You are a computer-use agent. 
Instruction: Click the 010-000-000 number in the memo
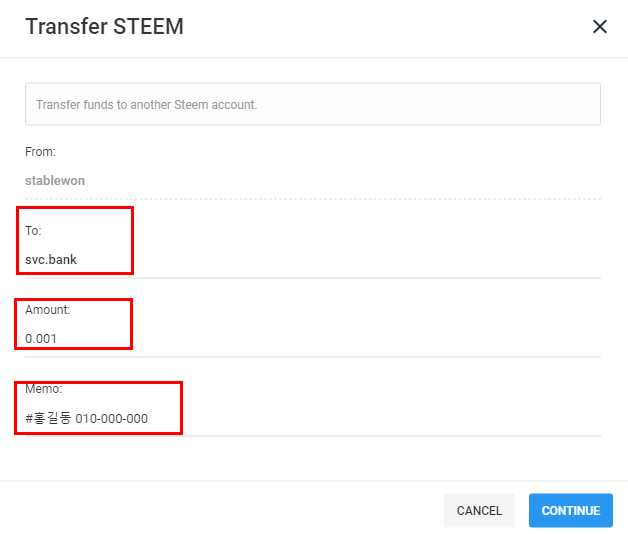[x=112, y=418]
